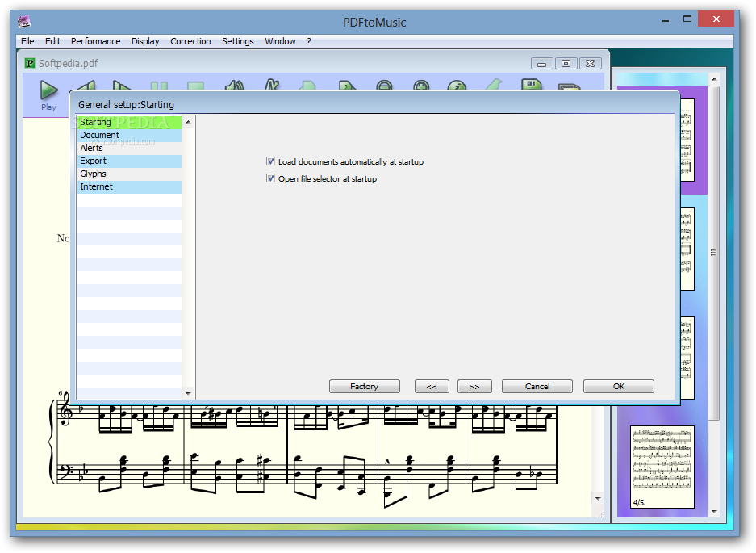Click the >> next section button
The image size is (756, 553).
pyautogui.click(x=474, y=386)
